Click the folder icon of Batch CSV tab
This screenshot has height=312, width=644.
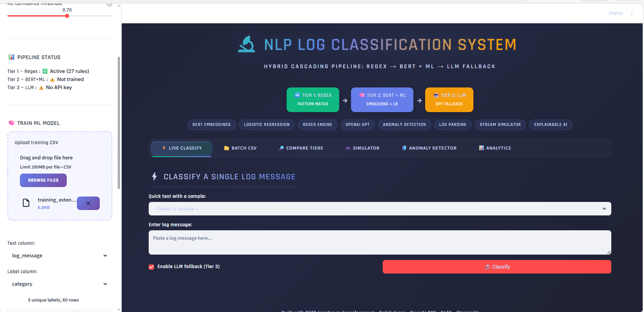click(227, 148)
